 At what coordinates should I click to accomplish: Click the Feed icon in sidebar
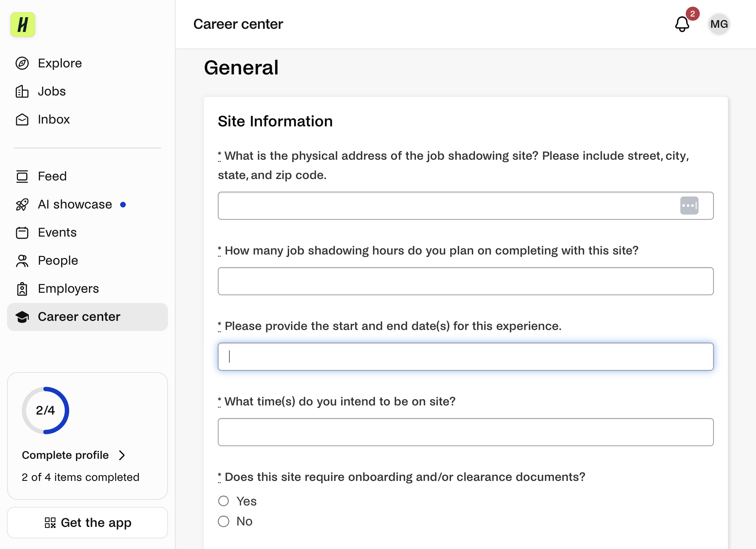[22, 176]
